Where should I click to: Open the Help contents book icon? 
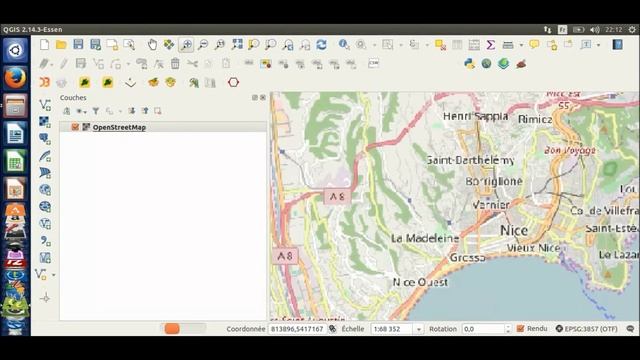[617, 44]
